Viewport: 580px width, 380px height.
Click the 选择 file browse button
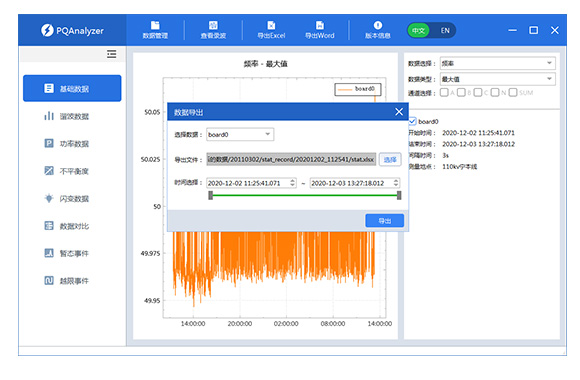pos(390,159)
